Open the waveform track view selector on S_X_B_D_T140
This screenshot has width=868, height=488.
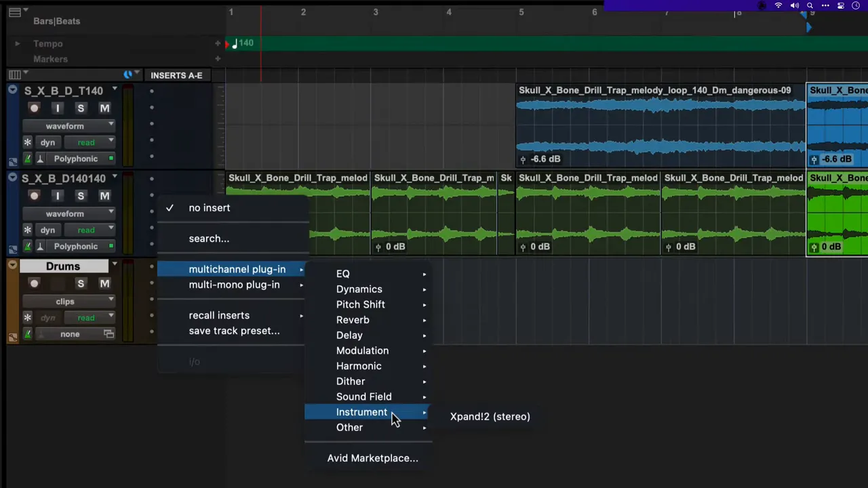[x=68, y=126]
